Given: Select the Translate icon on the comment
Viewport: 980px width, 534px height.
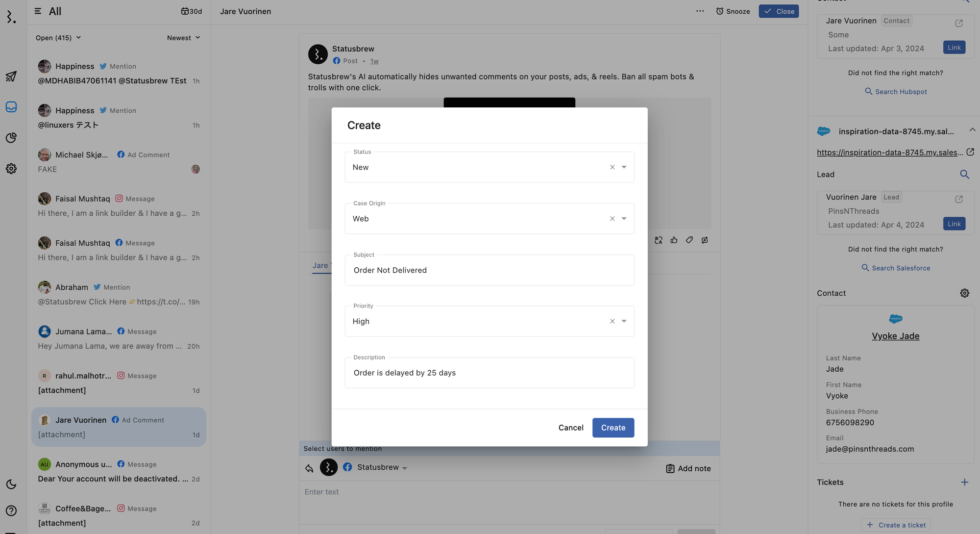Looking at the screenshot, I should (x=658, y=240).
